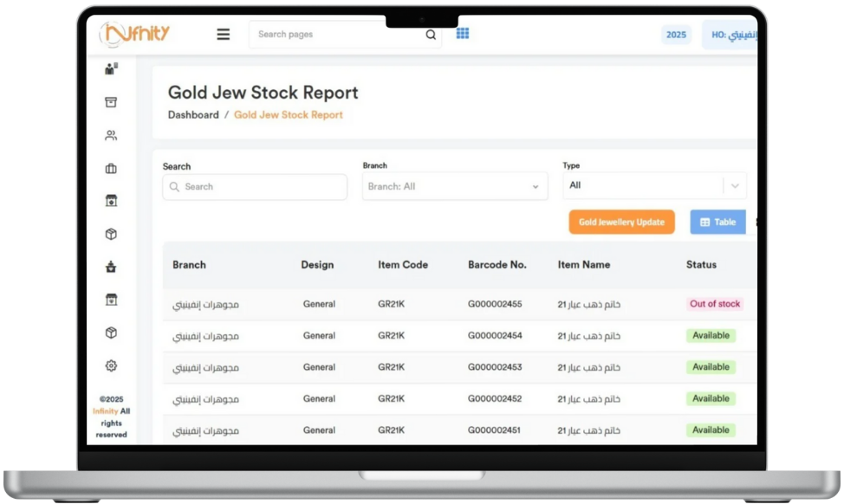844x504 pixels.
Task: Open the shopping basket sidebar icon
Action: click(x=111, y=267)
